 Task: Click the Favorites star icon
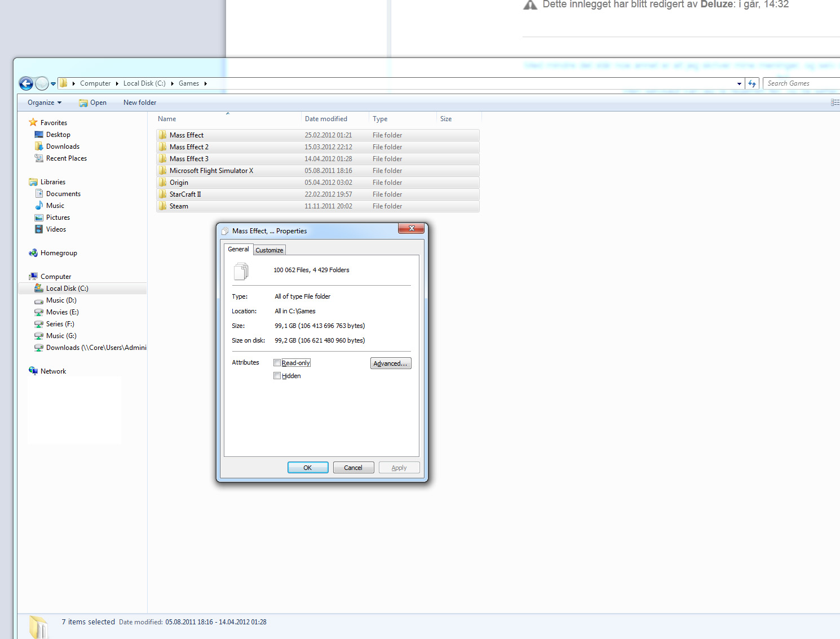pos(33,122)
